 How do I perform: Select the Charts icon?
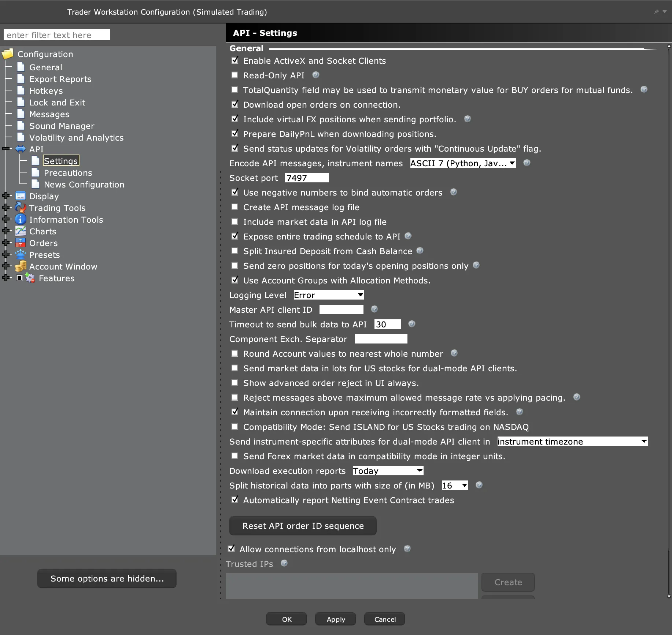point(21,231)
